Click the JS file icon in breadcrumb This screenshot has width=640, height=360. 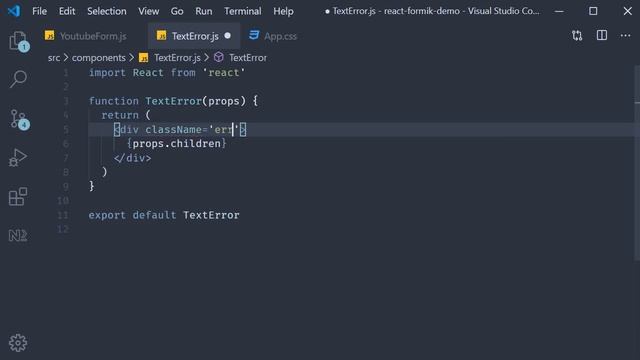(143, 58)
